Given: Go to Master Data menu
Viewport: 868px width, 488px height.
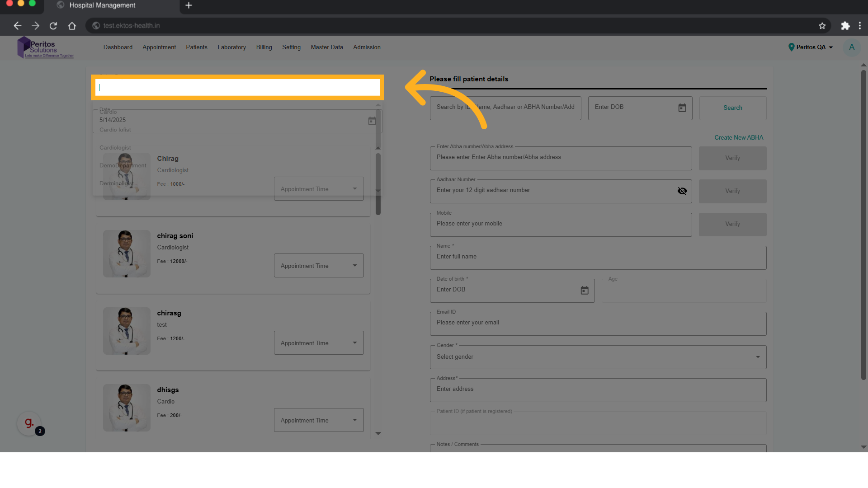Looking at the screenshot, I should coord(326,47).
